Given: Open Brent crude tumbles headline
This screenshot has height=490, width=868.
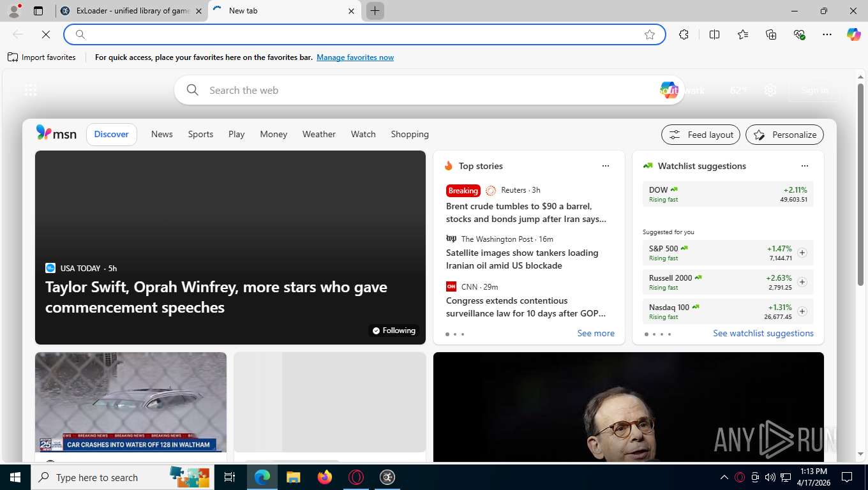Looking at the screenshot, I should click(x=527, y=212).
